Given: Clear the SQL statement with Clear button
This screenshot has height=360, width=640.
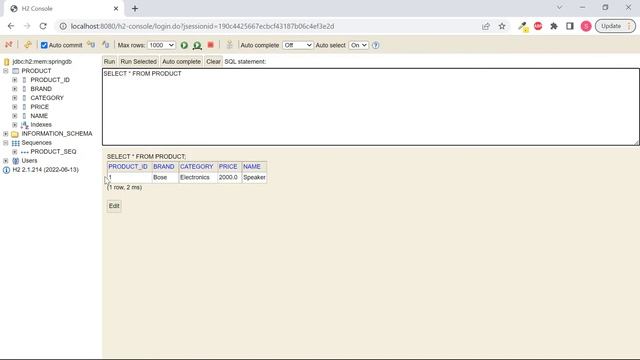Looking at the screenshot, I should pos(213,62).
